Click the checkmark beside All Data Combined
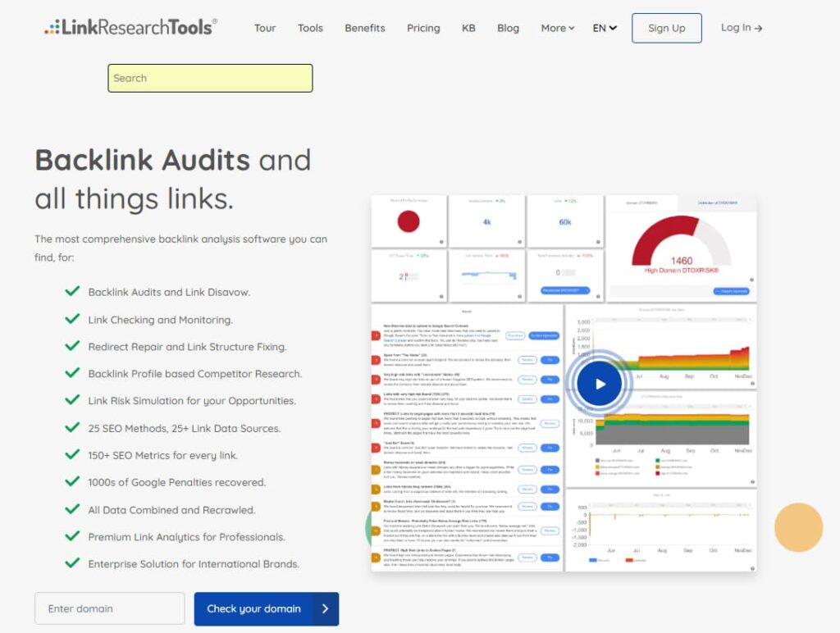This screenshot has width=840, height=633. (72, 508)
